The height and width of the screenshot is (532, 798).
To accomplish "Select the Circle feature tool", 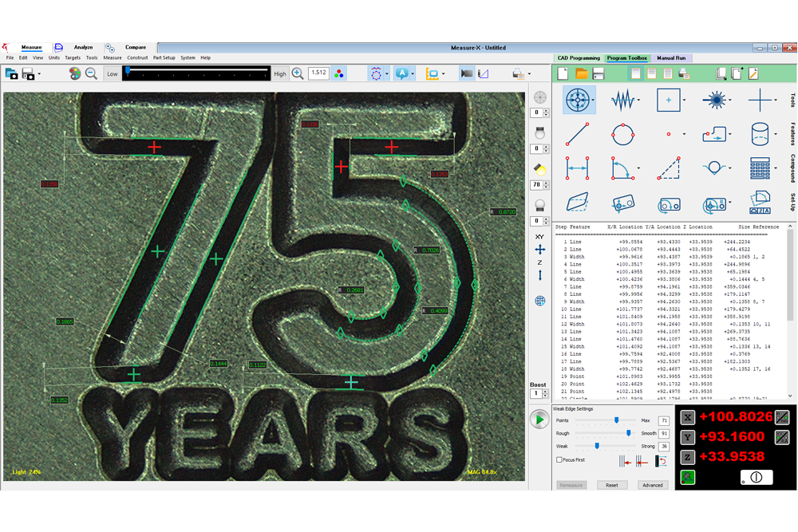I will click(x=622, y=134).
